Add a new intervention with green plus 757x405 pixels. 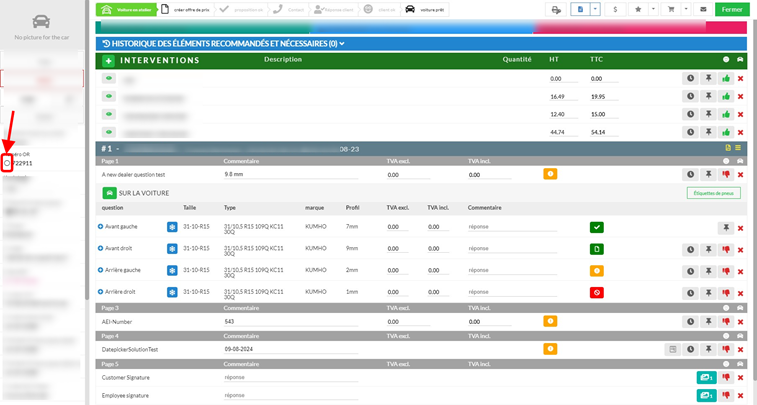pos(109,61)
